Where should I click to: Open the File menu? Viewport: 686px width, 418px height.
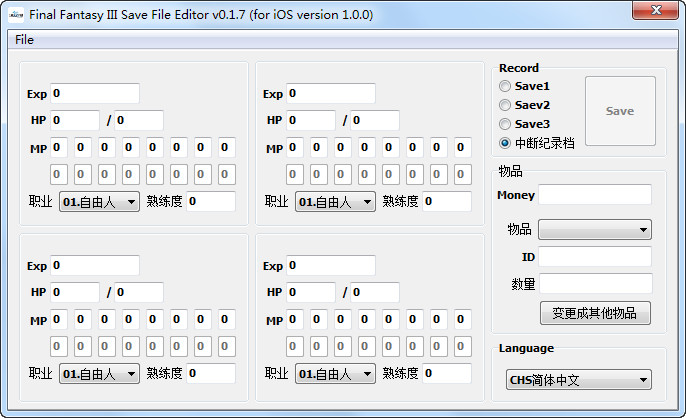(24, 39)
